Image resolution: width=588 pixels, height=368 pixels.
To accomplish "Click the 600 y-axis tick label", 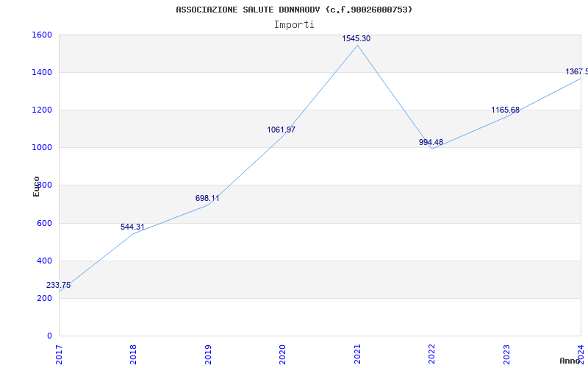I will [45, 224].
